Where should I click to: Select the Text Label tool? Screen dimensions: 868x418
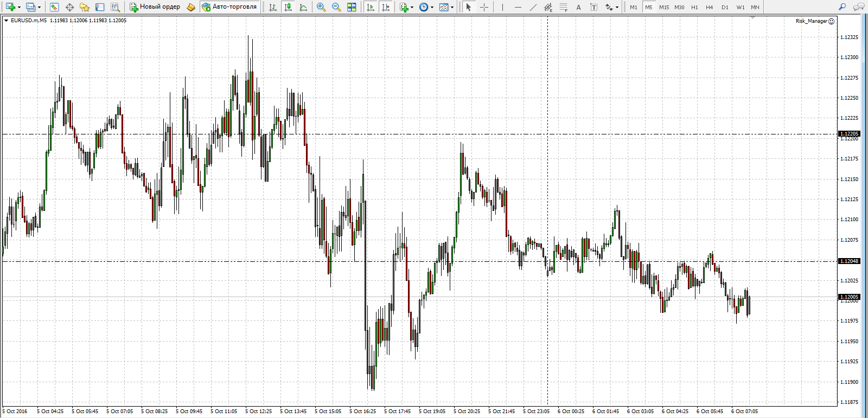(x=594, y=7)
